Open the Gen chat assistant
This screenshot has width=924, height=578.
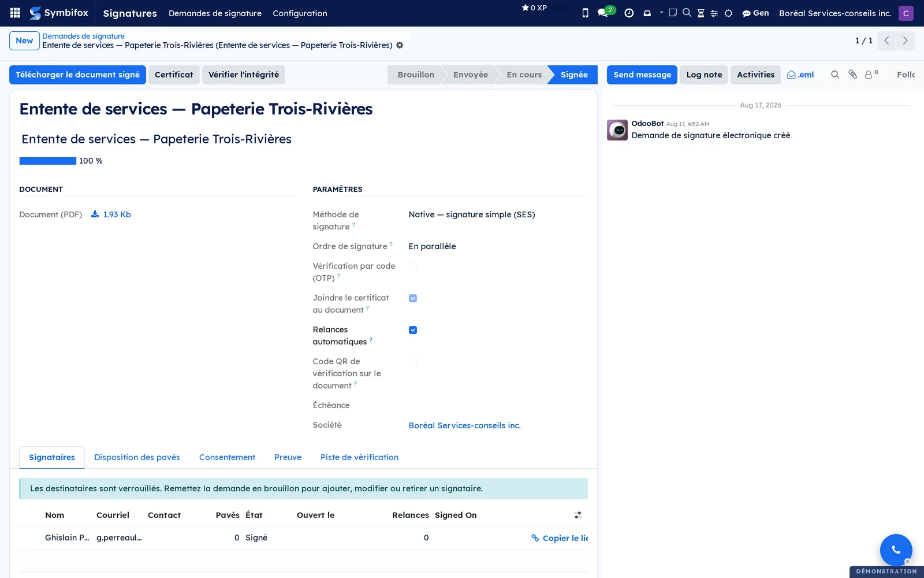click(755, 13)
